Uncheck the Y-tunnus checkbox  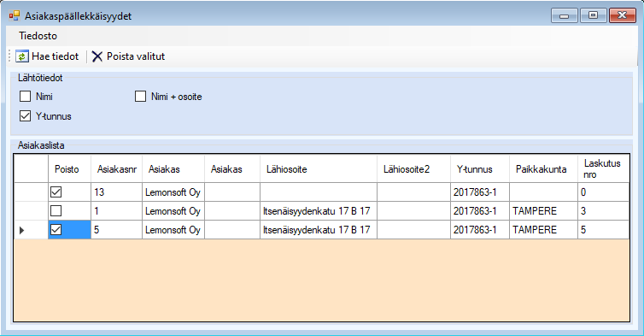[25, 116]
